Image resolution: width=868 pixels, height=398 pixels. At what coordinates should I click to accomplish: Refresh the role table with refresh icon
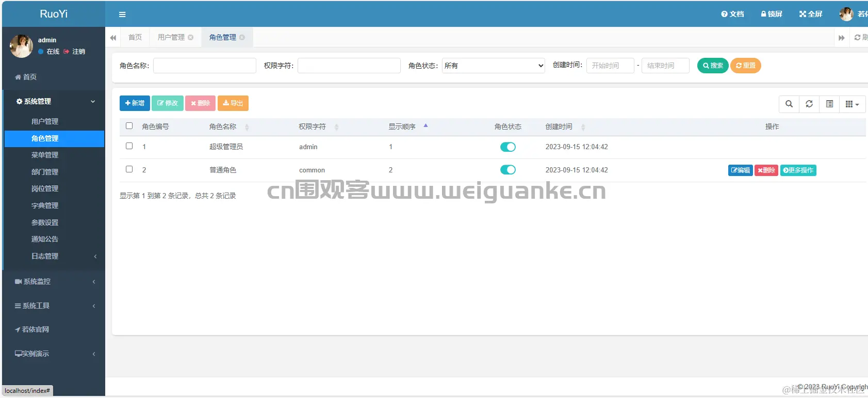[x=809, y=104]
